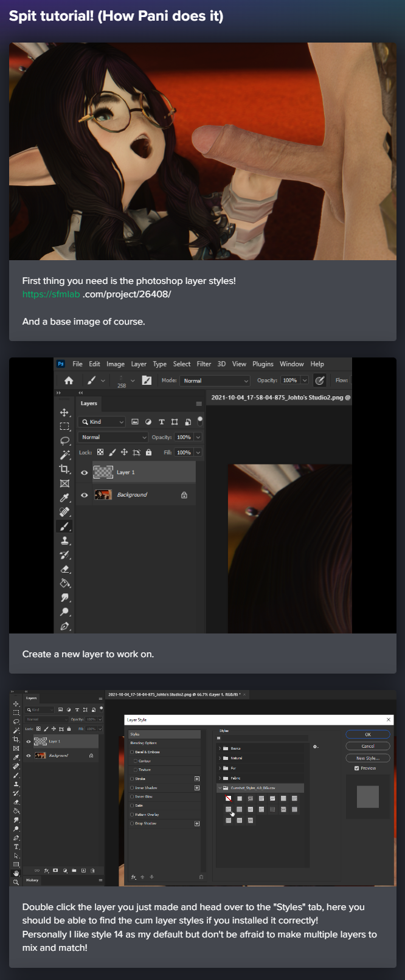Open the Window menu
Image resolution: width=405 pixels, height=980 pixels.
click(x=291, y=364)
